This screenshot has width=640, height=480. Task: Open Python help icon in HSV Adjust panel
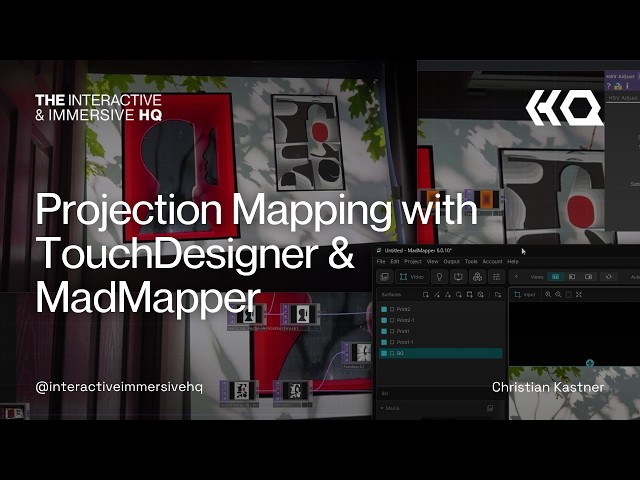(x=618, y=86)
